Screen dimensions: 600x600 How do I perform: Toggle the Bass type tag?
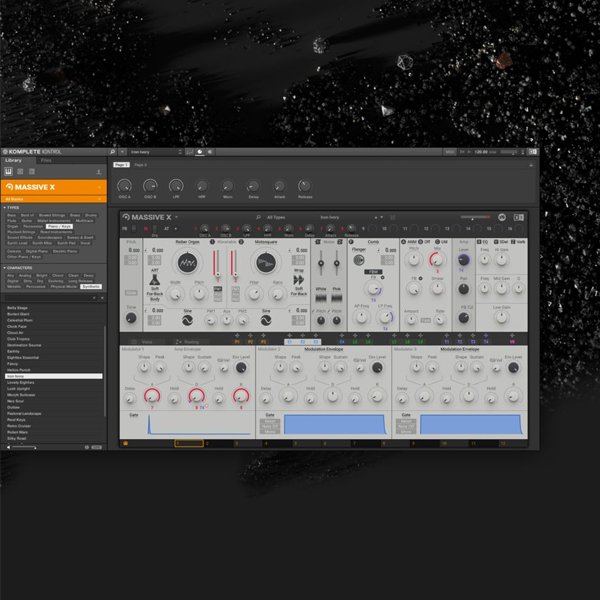[11, 215]
